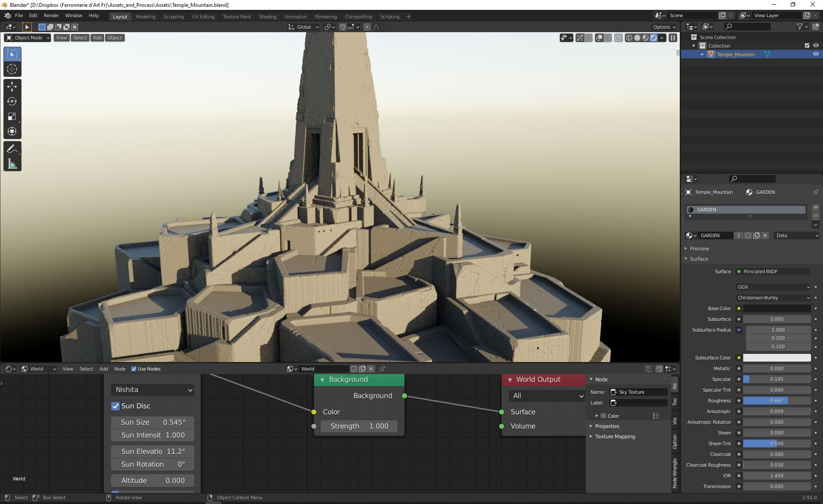Select the Scale tool

tap(12, 117)
